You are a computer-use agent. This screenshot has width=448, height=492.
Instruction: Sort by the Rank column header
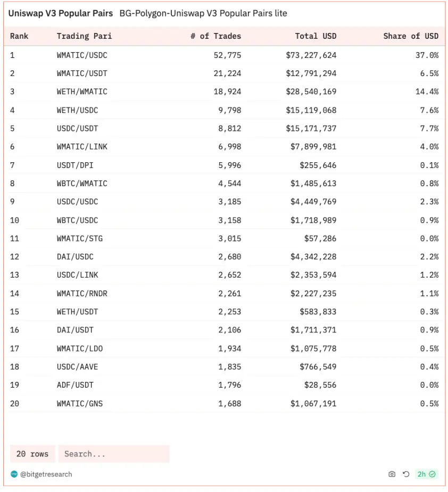pos(19,36)
